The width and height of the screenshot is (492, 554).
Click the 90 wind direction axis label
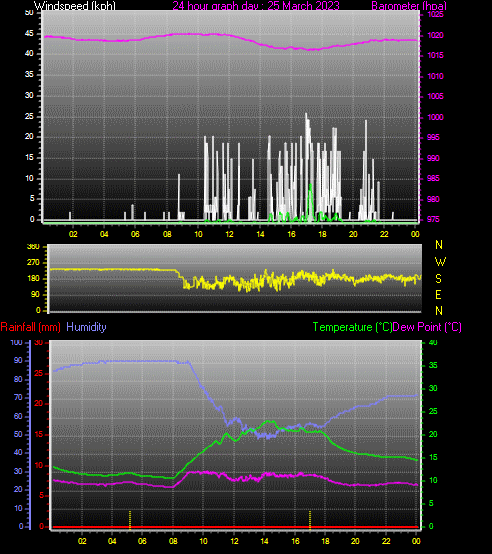[x=35, y=295]
